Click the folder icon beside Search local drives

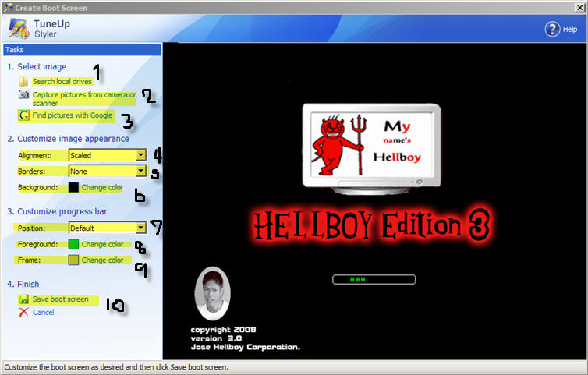coord(23,81)
